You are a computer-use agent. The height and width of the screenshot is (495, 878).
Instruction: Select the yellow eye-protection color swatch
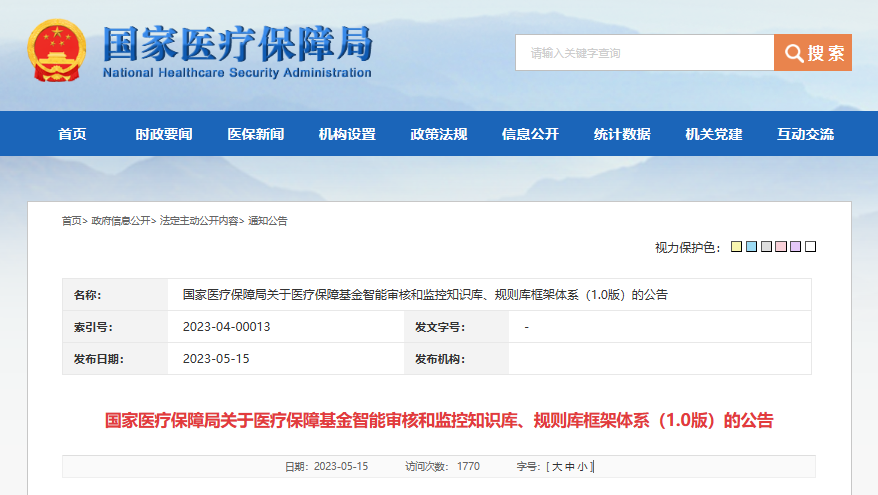(736, 247)
